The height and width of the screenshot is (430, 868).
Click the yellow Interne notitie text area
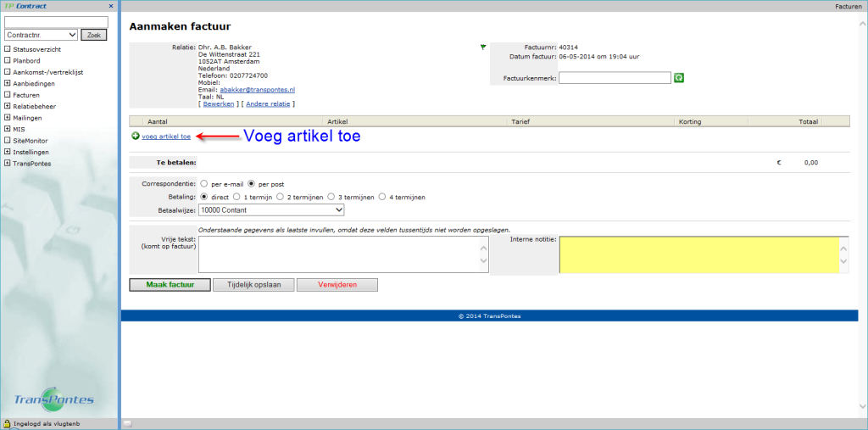tap(697, 254)
